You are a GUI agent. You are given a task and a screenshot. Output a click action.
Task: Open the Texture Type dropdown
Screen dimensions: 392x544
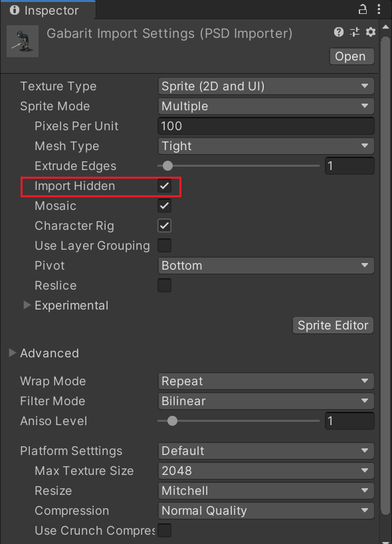266,86
